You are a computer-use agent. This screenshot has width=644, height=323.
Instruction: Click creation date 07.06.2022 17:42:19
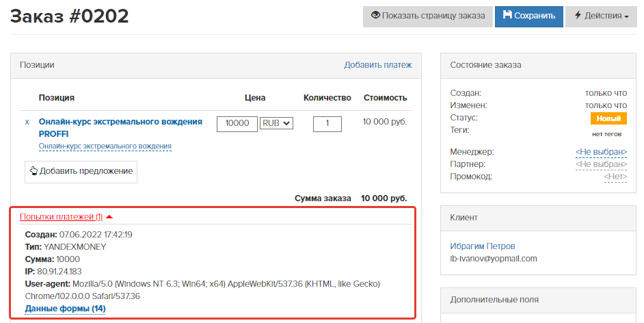pos(96,235)
